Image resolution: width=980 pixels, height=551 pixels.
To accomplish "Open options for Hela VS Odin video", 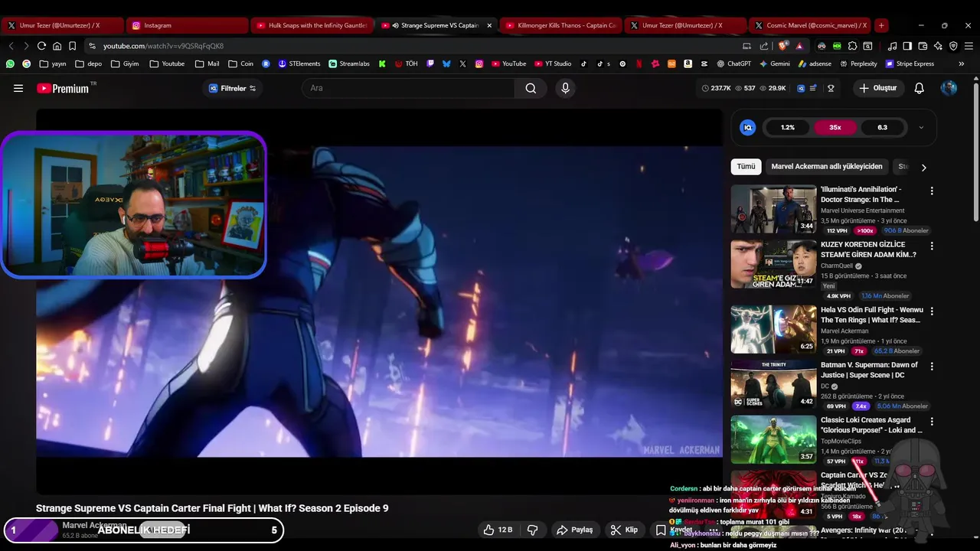I will (932, 311).
